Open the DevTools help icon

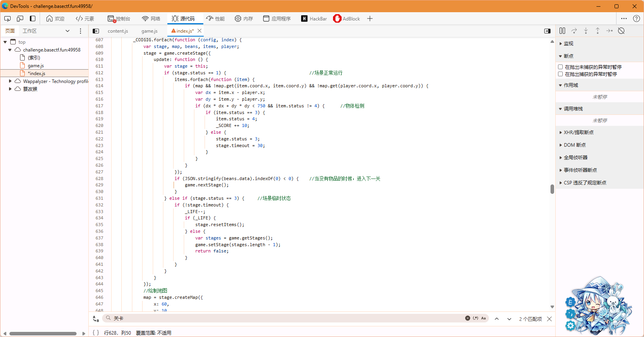pyautogui.click(x=637, y=18)
